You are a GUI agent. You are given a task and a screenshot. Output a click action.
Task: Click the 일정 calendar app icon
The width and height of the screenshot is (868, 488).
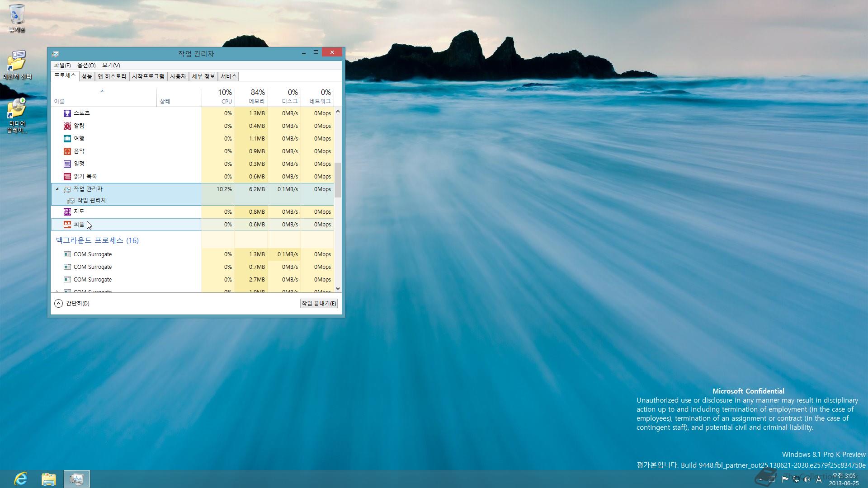[67, 164]
